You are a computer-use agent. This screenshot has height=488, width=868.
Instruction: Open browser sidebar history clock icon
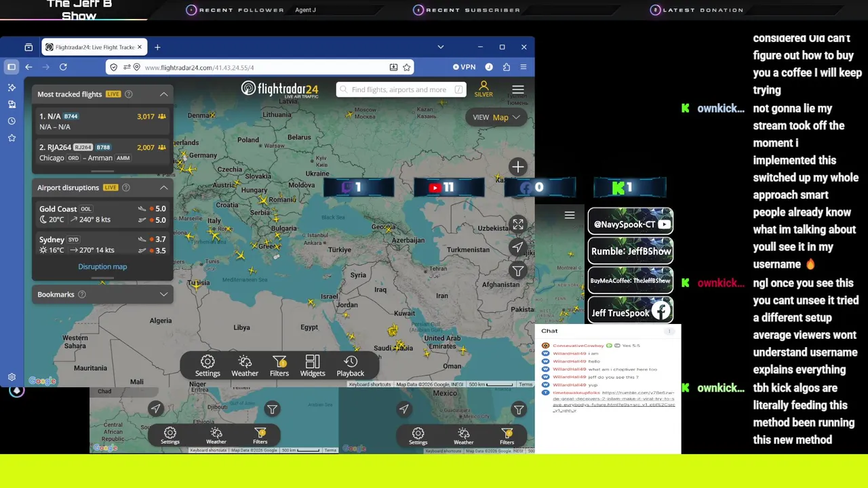[x=12, y=121]
